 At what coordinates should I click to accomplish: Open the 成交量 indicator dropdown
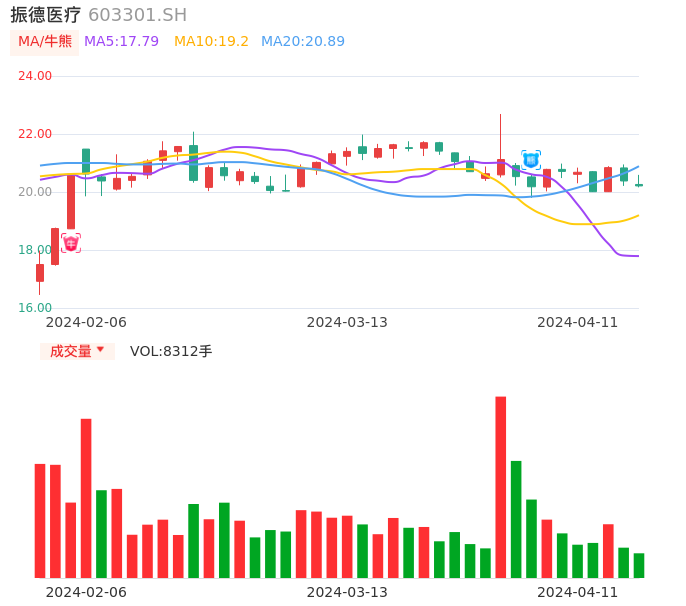[x=77, y=351]
